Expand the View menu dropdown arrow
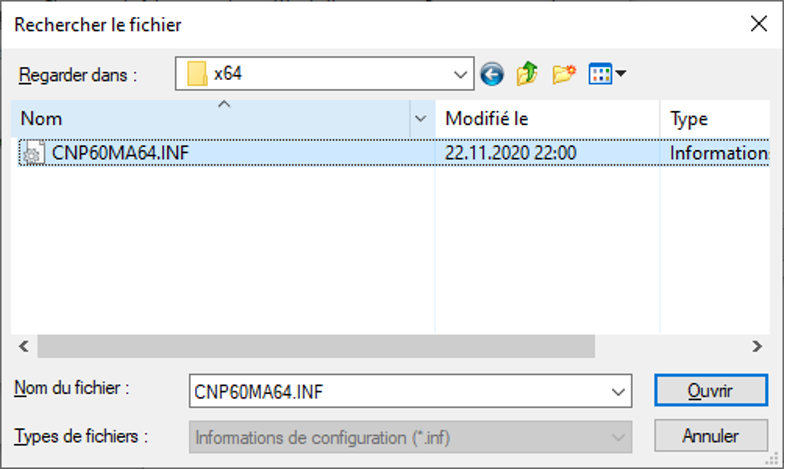The image size is (785, 470). point(621,74)
